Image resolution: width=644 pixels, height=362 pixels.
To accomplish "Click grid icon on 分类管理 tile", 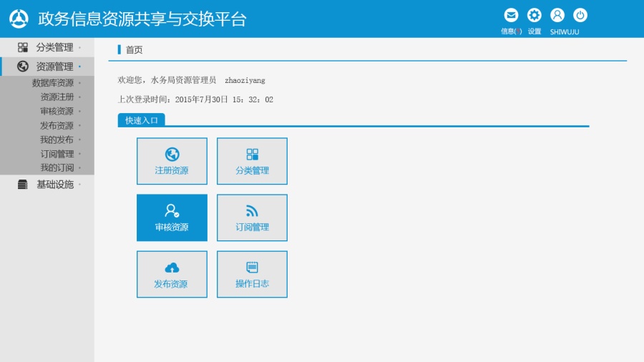I will pyautogui.click(x=252, y=155).
